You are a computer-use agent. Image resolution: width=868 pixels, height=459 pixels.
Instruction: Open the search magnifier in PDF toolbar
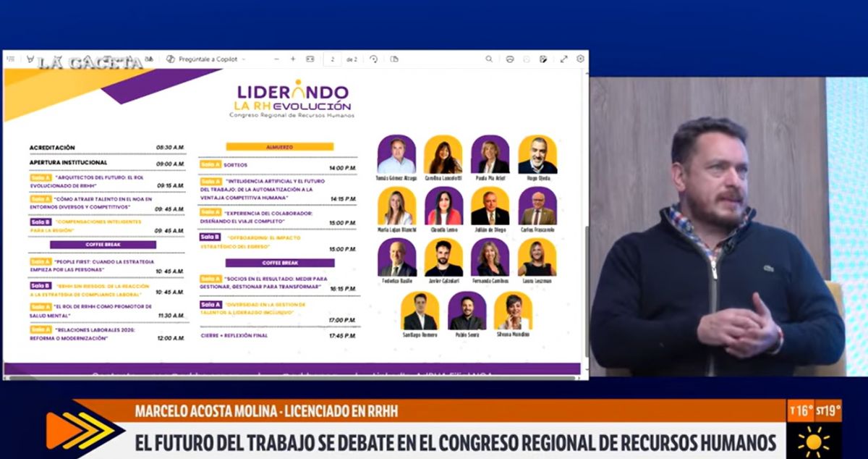489,59
